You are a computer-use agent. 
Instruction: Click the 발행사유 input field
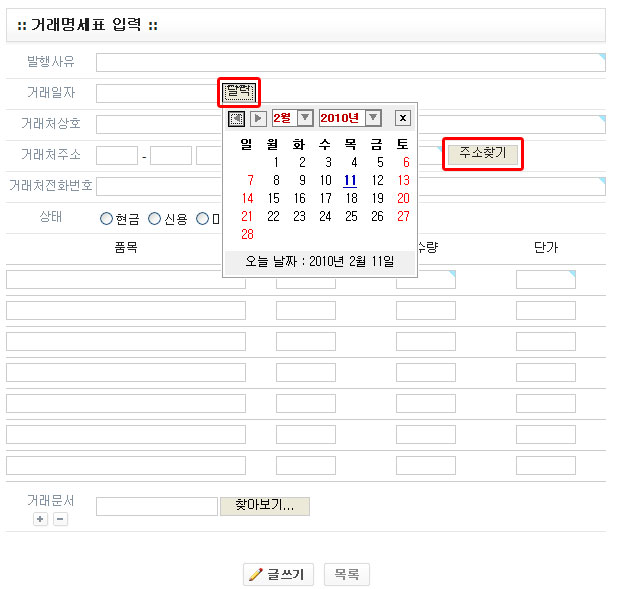point(350,62)
